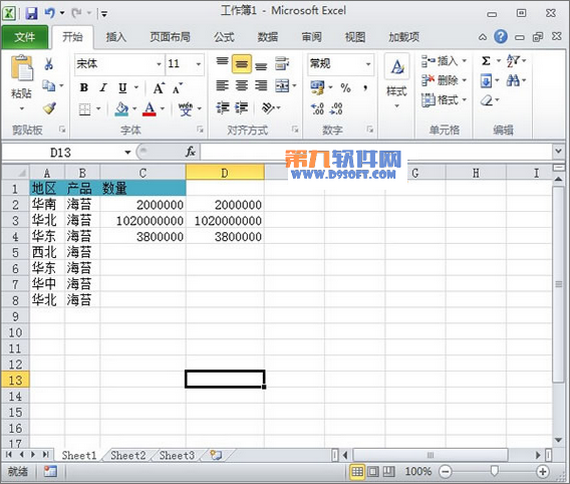This screenshot has height=484, width=570.
Task: Open the font size dropdown showing 11
Action: 198,64
